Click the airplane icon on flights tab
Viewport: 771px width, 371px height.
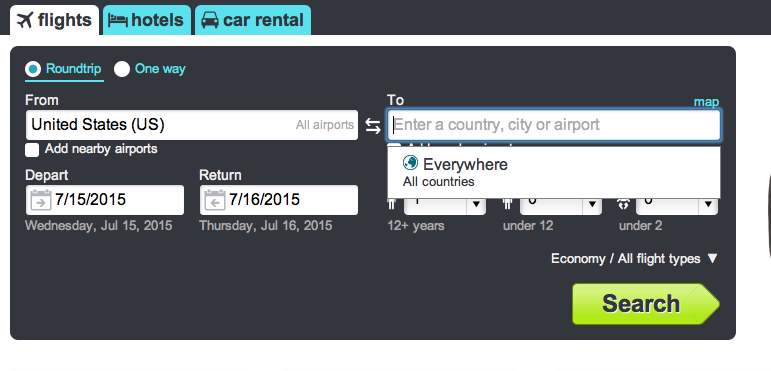click(x=25, y=21)
